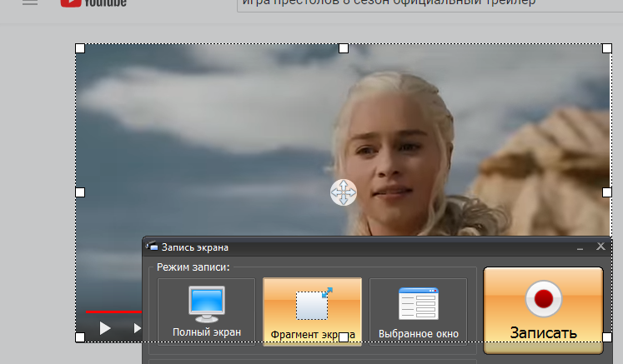The image size is (623, 364).
Task: Click the top-left selection handle
Action: (x=80, y=48)
